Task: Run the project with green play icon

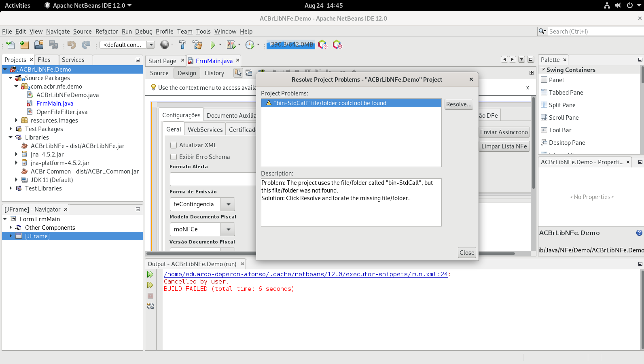Action: pos(213,45)
